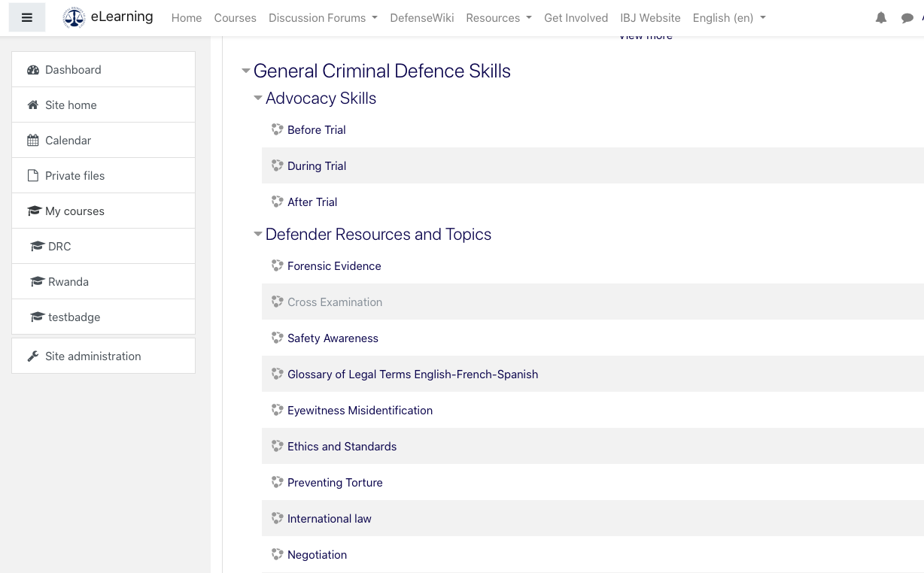Open the Discussion Forums dropdown menu
This screenshot has height=573, width=924.
coord(323,18)
